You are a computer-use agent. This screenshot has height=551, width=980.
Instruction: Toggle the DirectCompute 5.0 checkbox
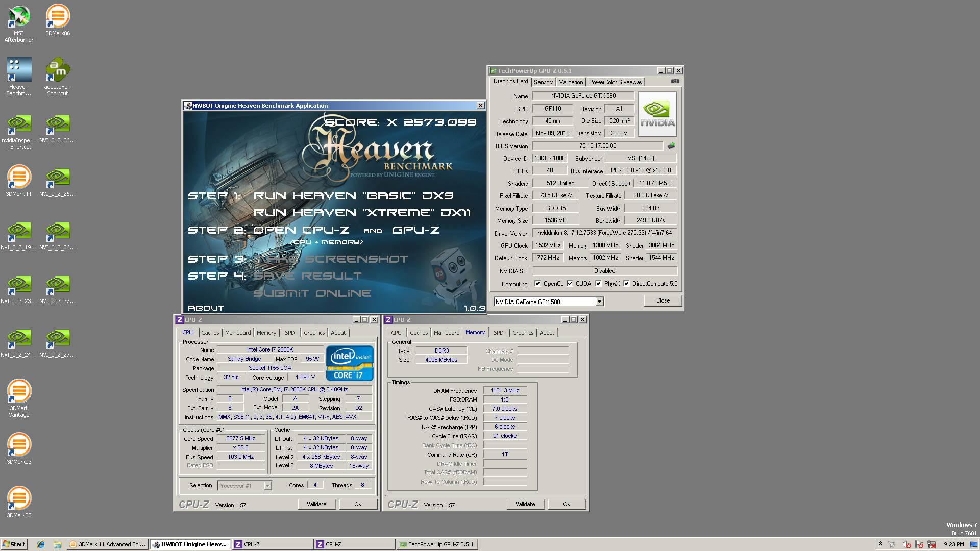point(626,284)
